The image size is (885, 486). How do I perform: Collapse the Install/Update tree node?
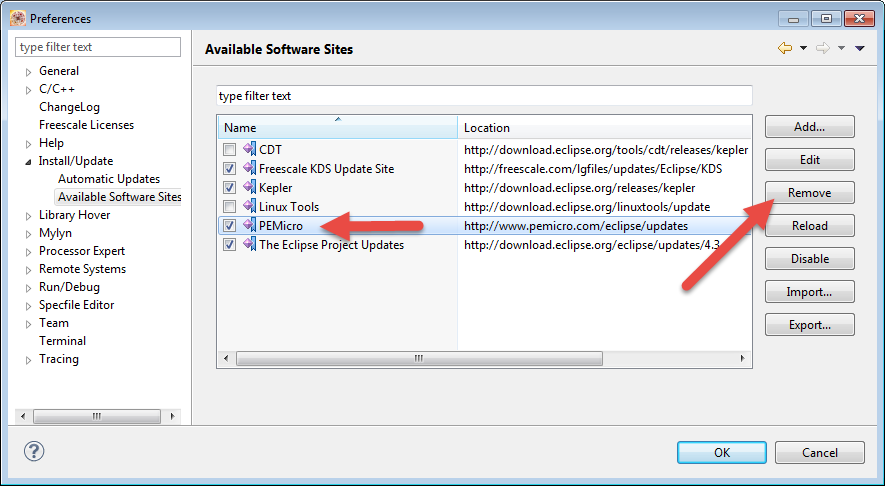[x=28, y=162]
